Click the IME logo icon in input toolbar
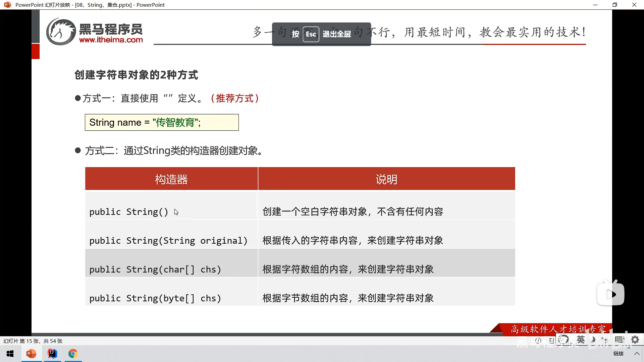The height and width of the screenshot is (362, 644). point(563,340)
